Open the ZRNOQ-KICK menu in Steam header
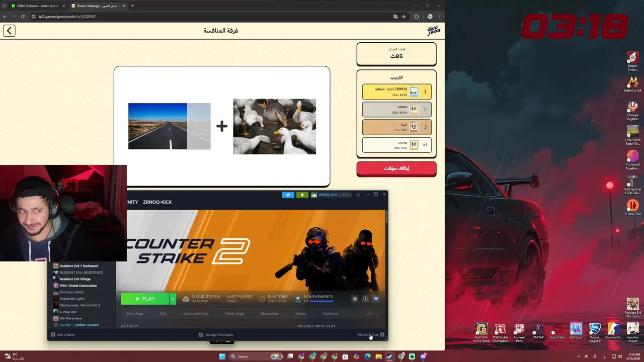The width and height of the screenshot is (644, 362). [x=157, y=202]
